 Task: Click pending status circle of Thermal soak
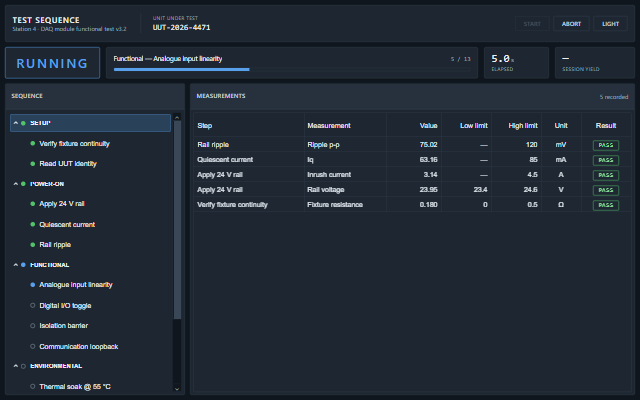(x=33, y=386)
